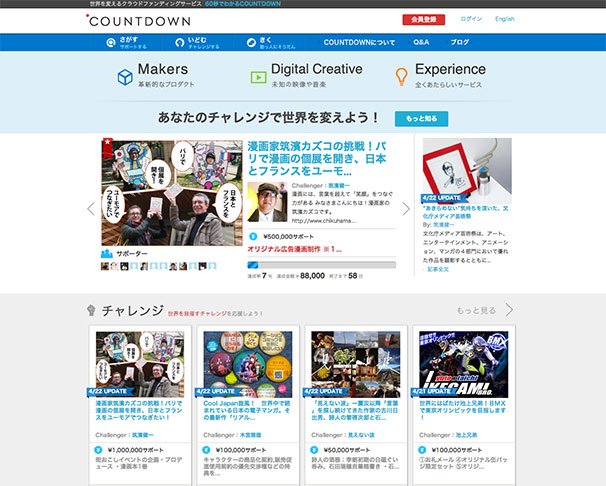606x486 pixels.
Task: Open the sidebar framed portrait article image
Action: [467, 171]
